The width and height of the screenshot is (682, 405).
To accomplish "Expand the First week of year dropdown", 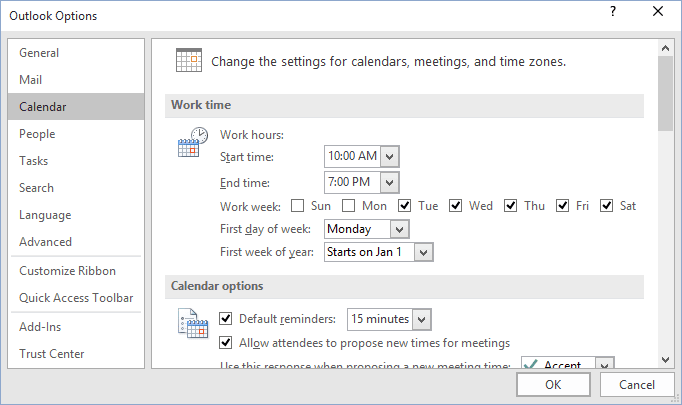I will 424,252.
